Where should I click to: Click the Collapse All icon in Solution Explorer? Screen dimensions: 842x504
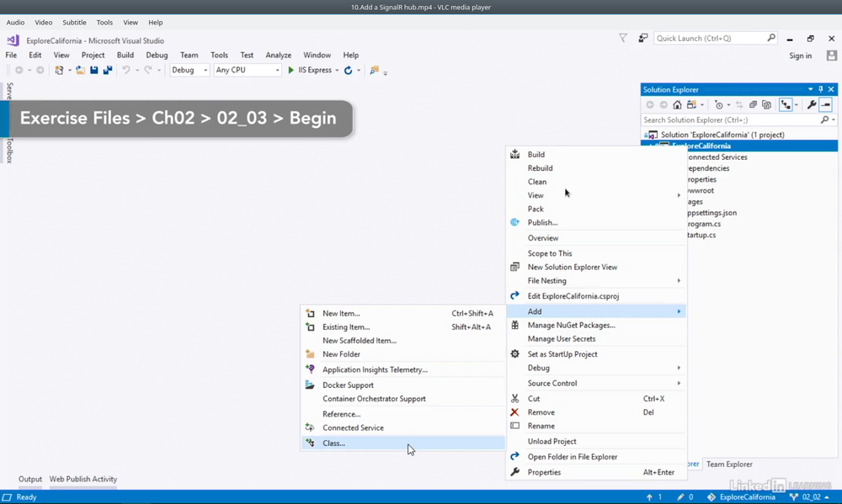[x=753, y=104]
